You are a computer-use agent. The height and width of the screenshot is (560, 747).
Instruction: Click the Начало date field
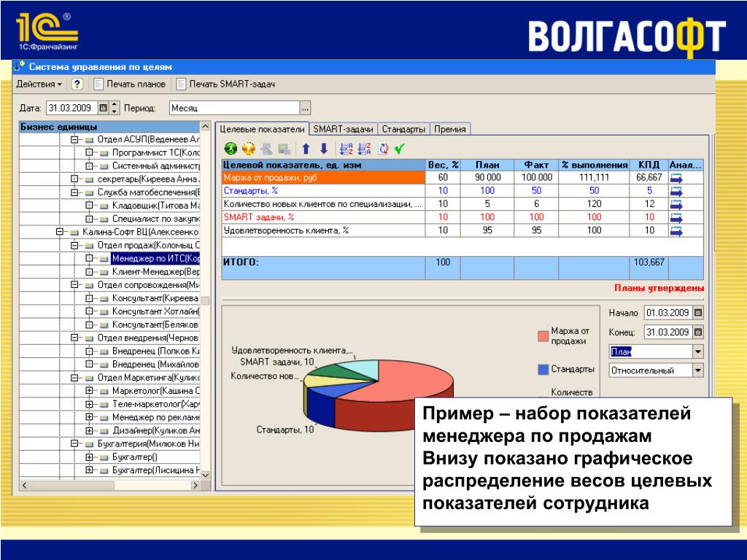pyautogui.click(x=668, y=313)
